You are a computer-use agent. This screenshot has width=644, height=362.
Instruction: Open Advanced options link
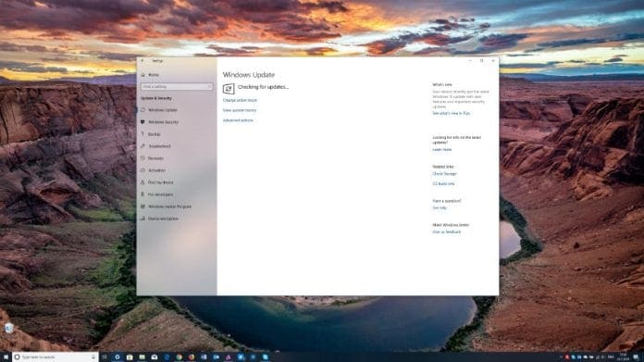click(x=238, y=120)
